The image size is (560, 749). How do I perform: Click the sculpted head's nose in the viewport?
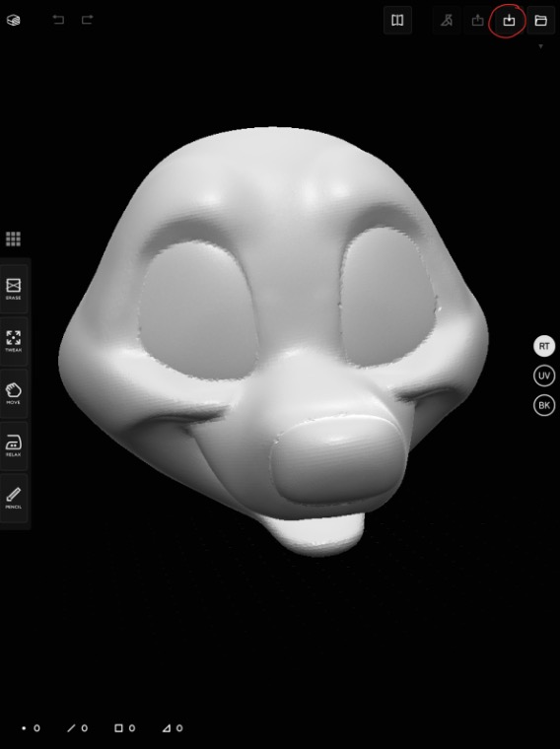[338, 458]
